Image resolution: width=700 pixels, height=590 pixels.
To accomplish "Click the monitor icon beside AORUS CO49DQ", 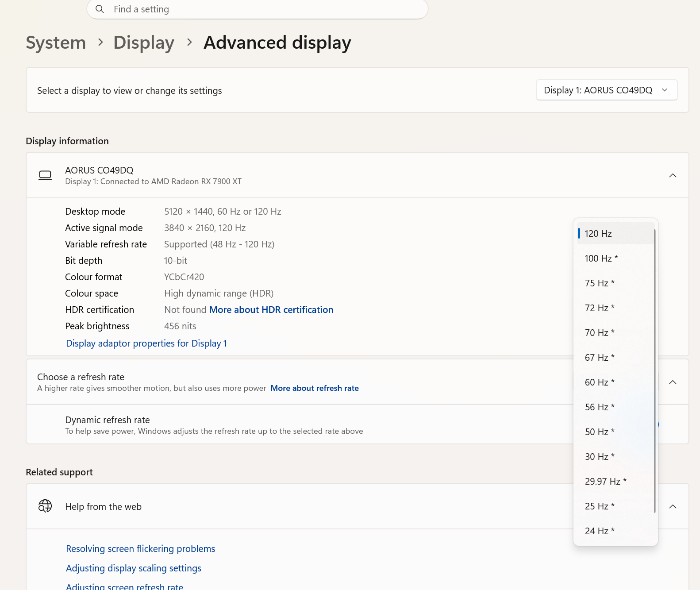I will 45,175.
